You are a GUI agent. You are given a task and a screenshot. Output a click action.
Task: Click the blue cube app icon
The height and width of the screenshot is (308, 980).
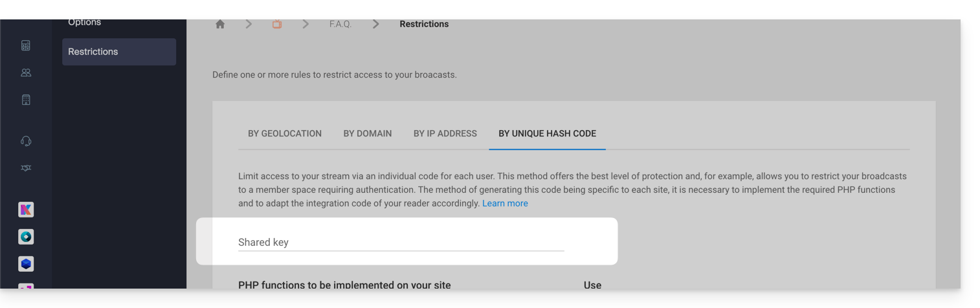26,264
